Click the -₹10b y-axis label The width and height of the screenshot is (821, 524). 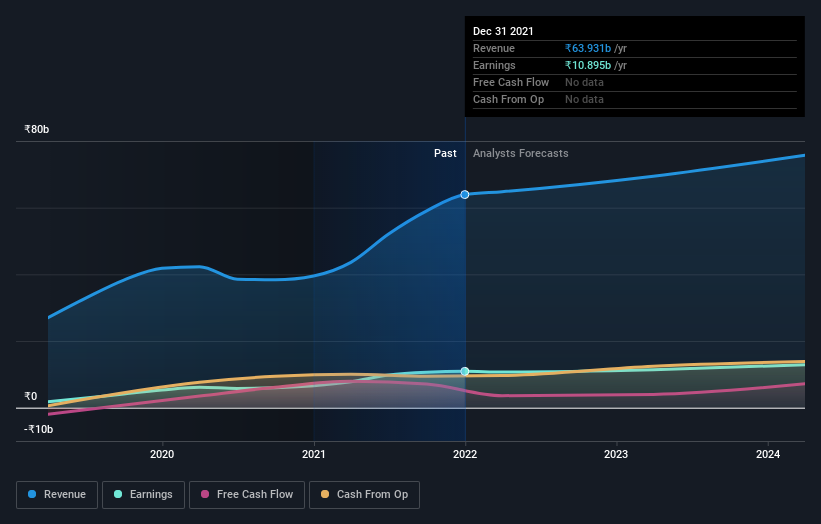click(38, 429)
